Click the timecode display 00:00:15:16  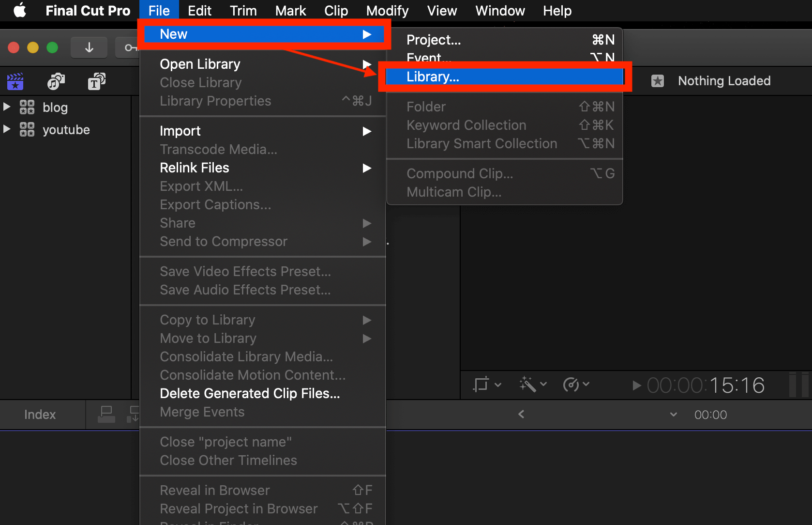click(706, 386)
